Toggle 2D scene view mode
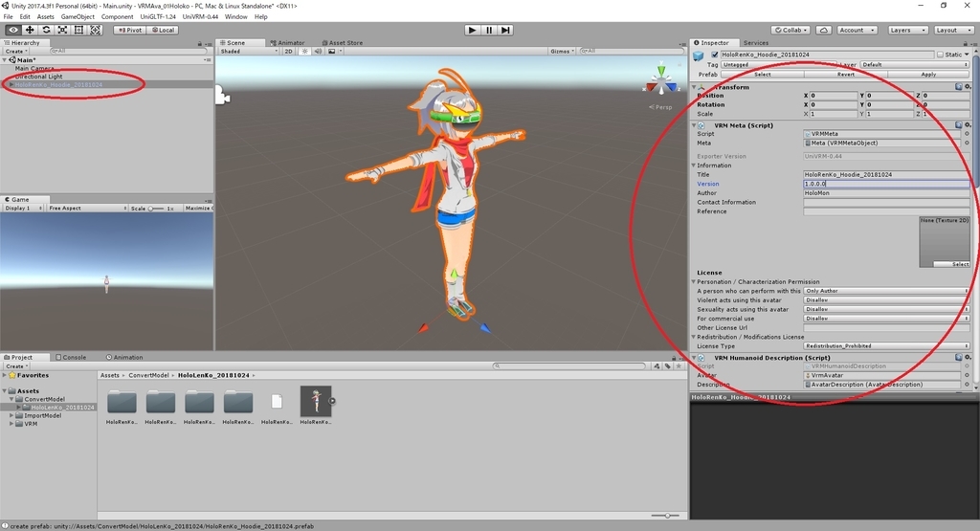 [x=288, y=52]
